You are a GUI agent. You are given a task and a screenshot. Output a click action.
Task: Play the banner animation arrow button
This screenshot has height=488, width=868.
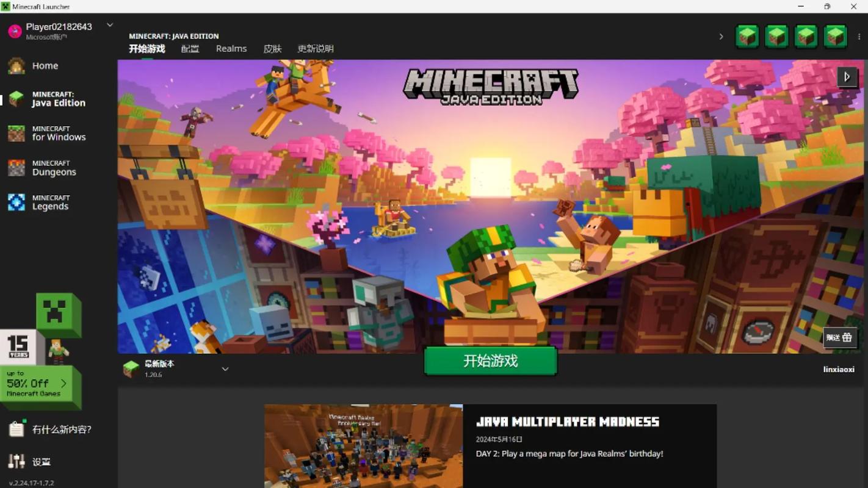[x=847, y=77]
